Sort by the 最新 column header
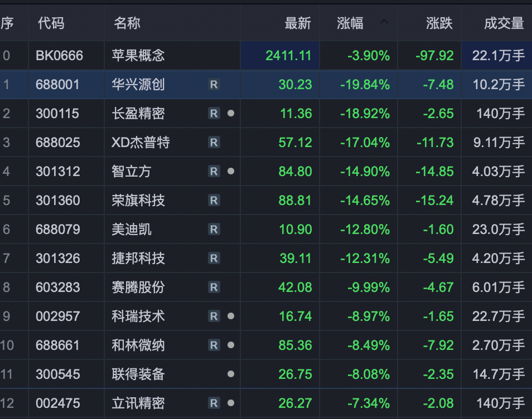 pos(298,23)
